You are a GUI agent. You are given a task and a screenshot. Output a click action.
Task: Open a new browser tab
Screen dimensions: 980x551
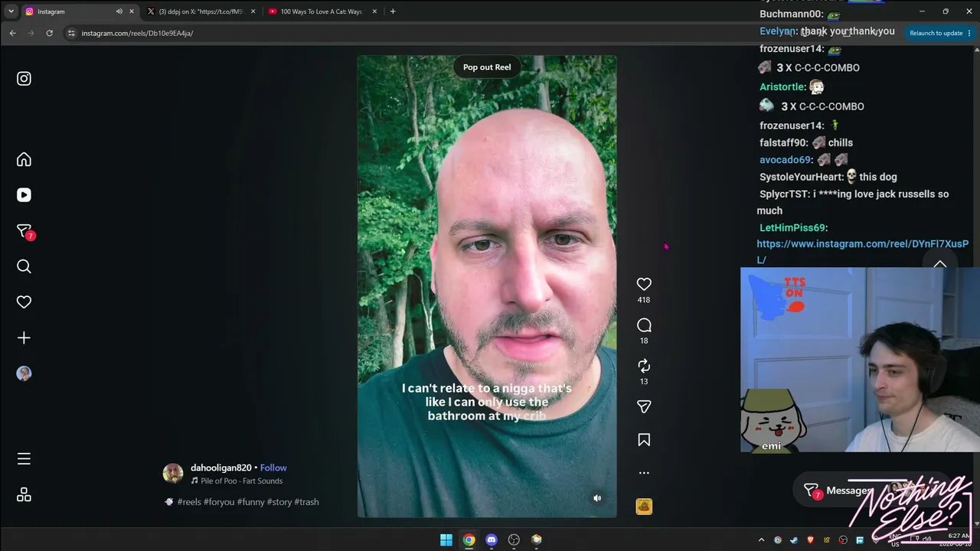(393, 11)
